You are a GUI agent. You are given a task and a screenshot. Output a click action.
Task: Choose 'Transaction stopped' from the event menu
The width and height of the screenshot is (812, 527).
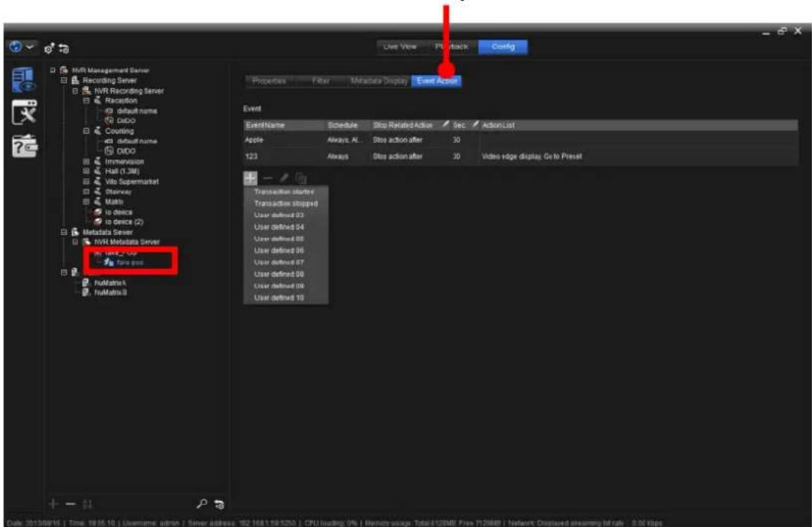coord(286,204)
